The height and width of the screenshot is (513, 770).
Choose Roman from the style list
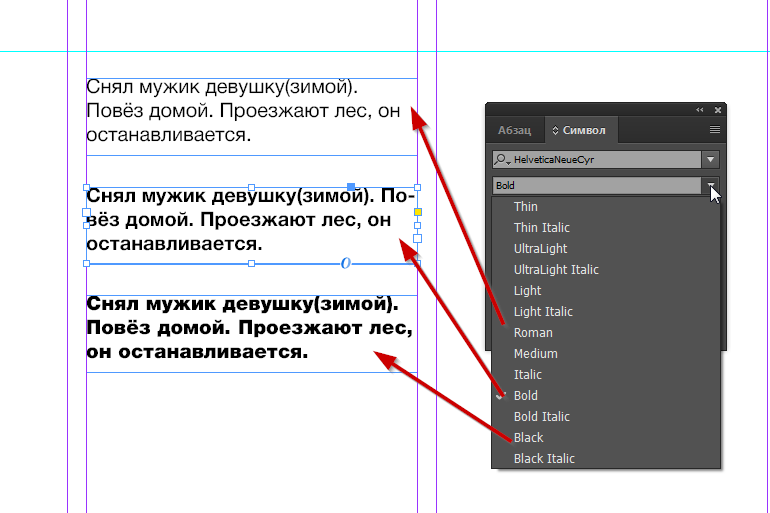(x=533, y=333)
